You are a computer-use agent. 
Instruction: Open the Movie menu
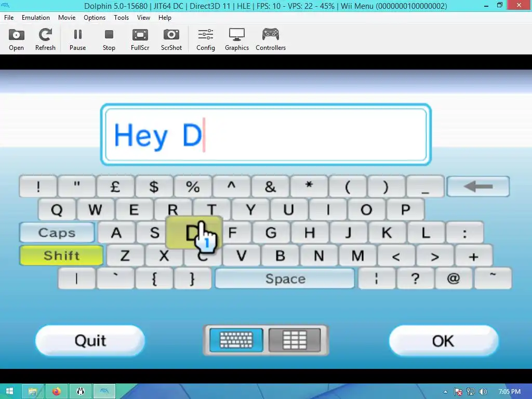(67, 18)
